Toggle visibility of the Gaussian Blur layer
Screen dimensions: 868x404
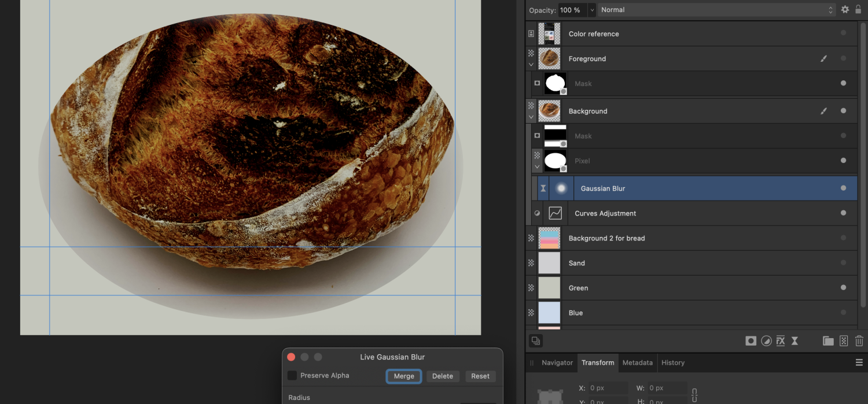pyautogui.click(x=843, y=188)
